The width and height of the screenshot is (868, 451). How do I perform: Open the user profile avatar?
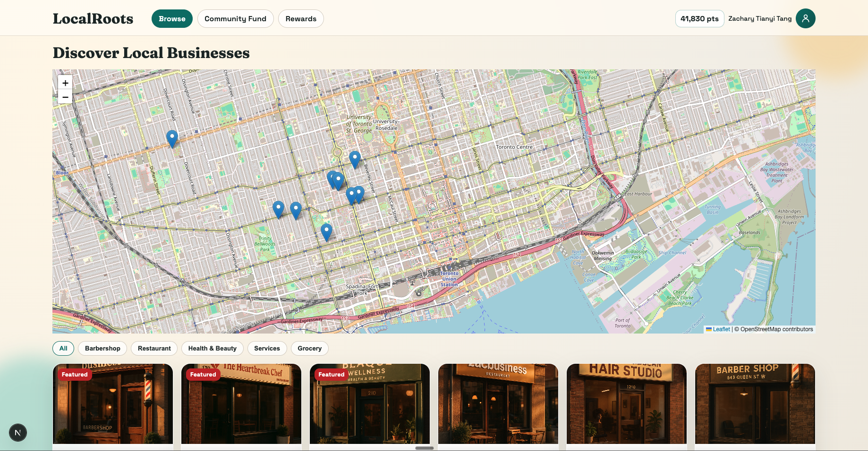coord(805,18)
